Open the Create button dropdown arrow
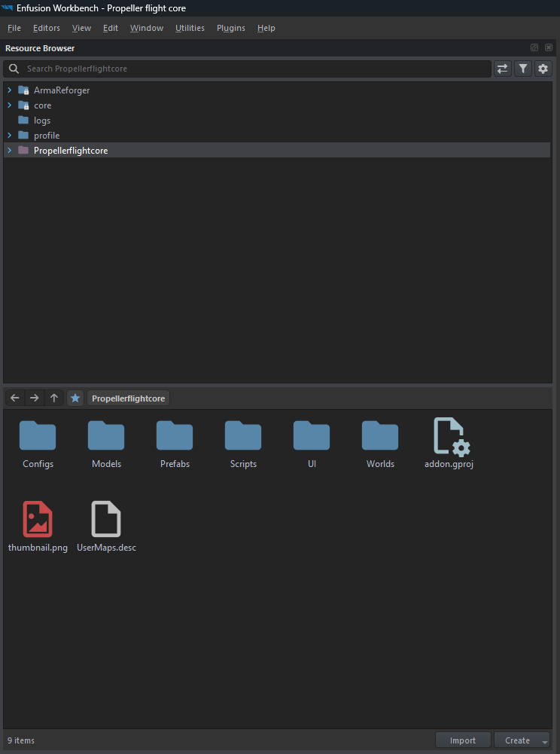Viewport: 560px width, 754px height. click(545, 740)
